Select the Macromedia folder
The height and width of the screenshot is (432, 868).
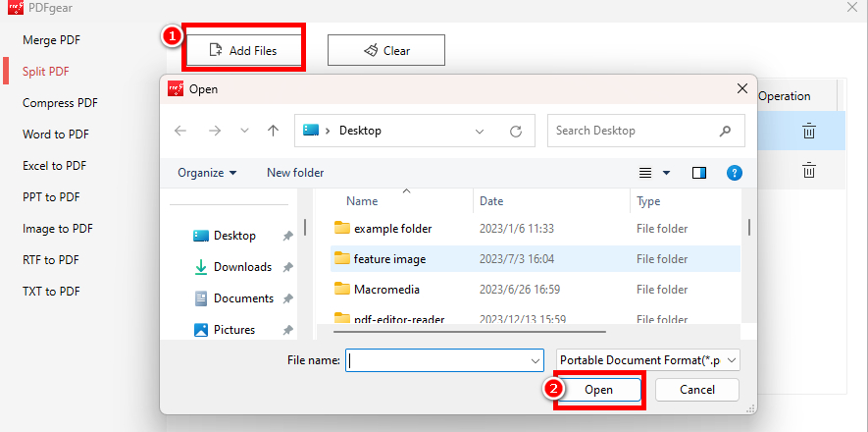[536, 289]
